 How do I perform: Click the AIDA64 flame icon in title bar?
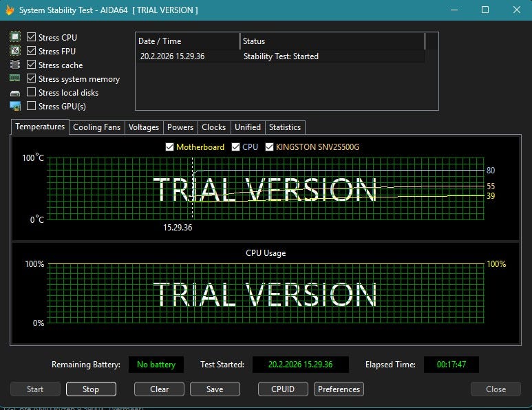[x=10, y=10]
